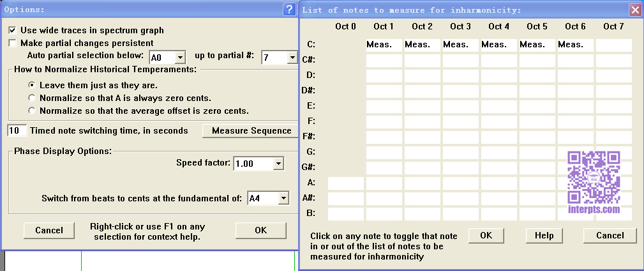The height and width of the screenshot is (271, 644).
Task: Open the Speed factor dropdown
Action: pos(278,164)
